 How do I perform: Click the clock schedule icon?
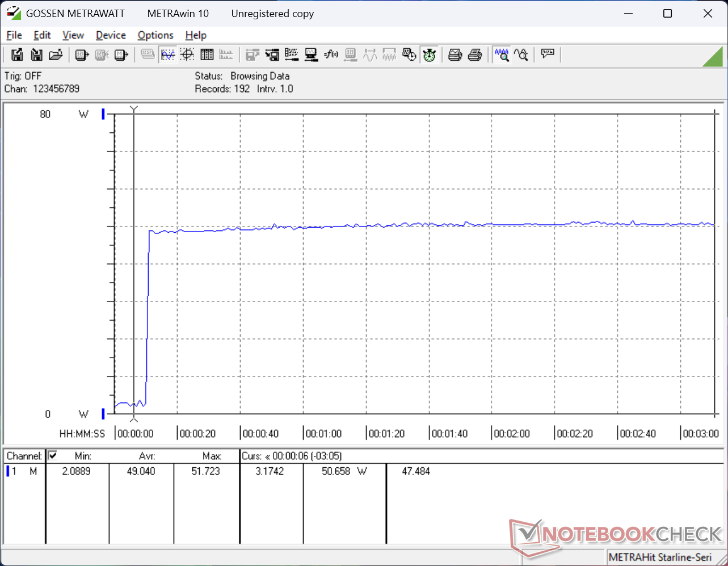pos(409,54)
